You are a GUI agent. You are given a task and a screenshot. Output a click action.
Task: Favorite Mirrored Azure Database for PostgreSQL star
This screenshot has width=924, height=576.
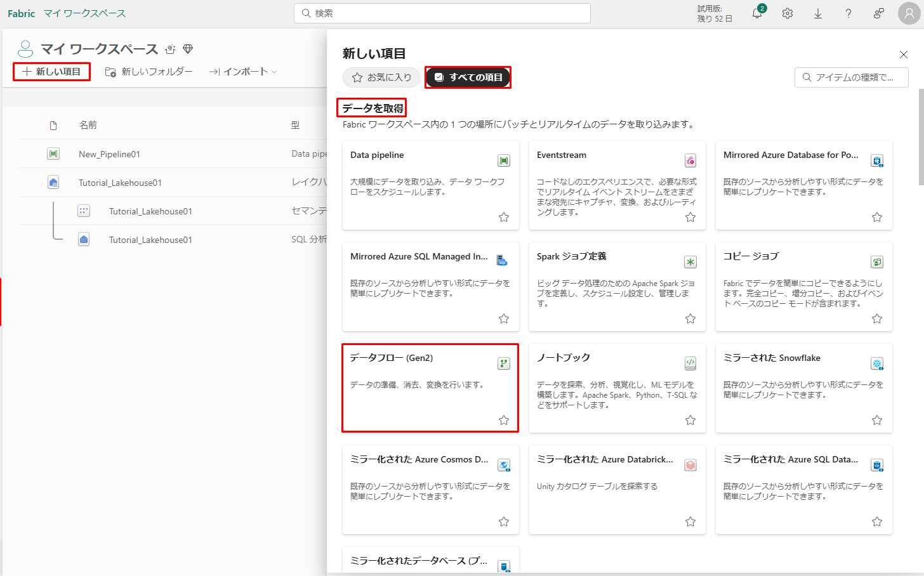(877, 217)
